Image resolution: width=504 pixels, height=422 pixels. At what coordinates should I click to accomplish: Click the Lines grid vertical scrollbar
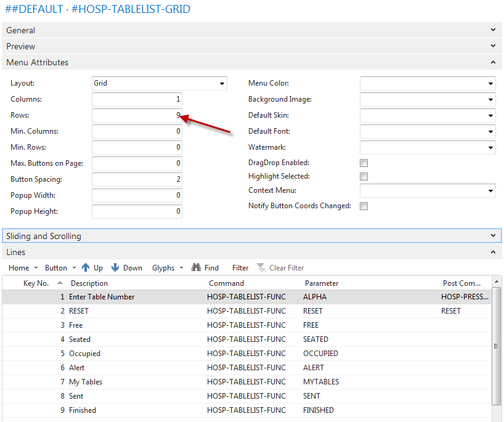tap(496, 346)
